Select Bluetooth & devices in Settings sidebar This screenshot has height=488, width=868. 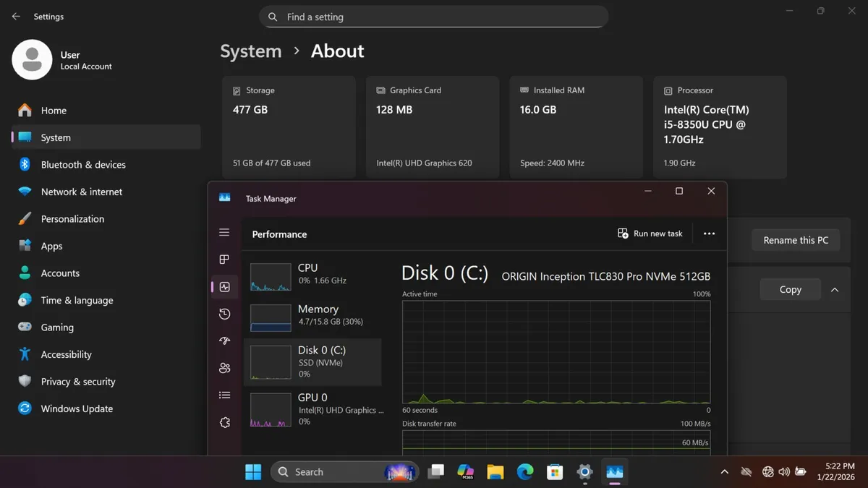click(83, 165)
